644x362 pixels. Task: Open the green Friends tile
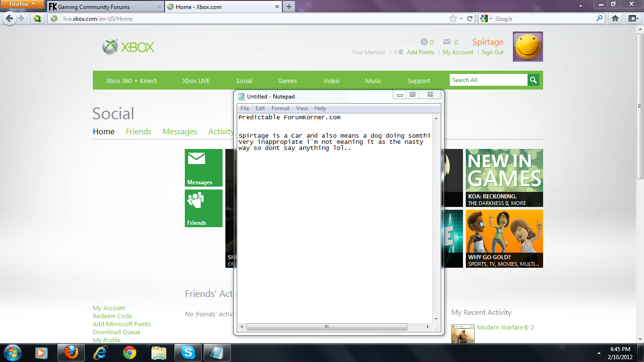click(204, 208)
